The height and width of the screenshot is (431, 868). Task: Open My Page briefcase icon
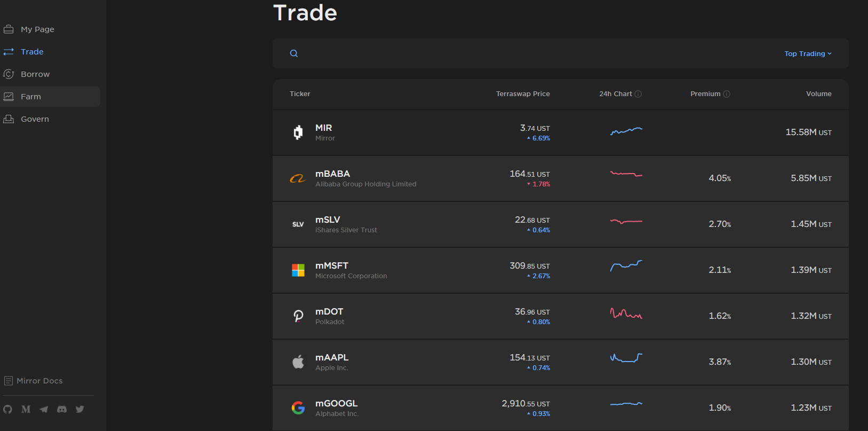[x=9, y=29]
